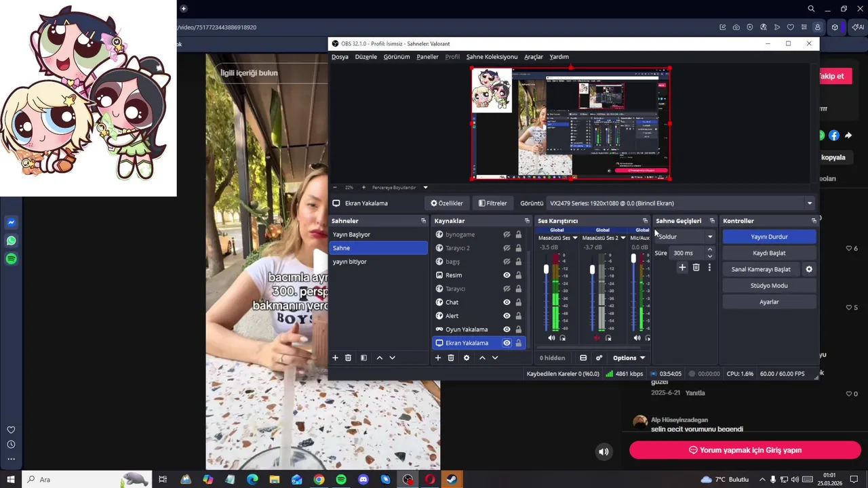Mute Mic/Aux speaker icon
The image size is (868, 488).
[637, 338]
